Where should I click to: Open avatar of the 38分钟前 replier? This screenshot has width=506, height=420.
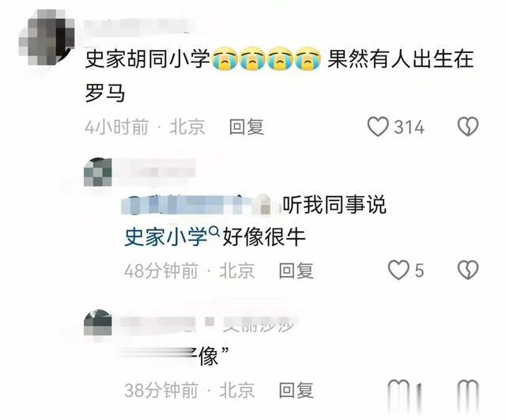[x=98, y=323]
